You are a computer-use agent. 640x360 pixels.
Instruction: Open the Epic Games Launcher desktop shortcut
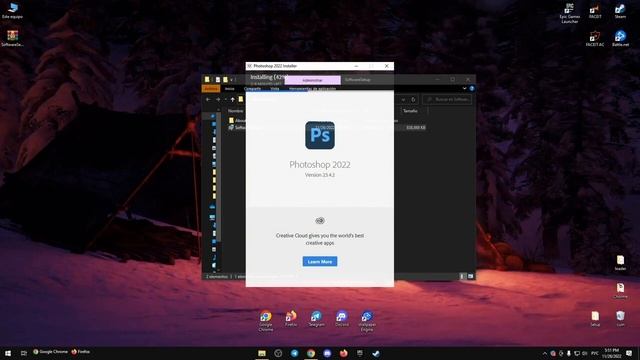[x=569, y=13]
